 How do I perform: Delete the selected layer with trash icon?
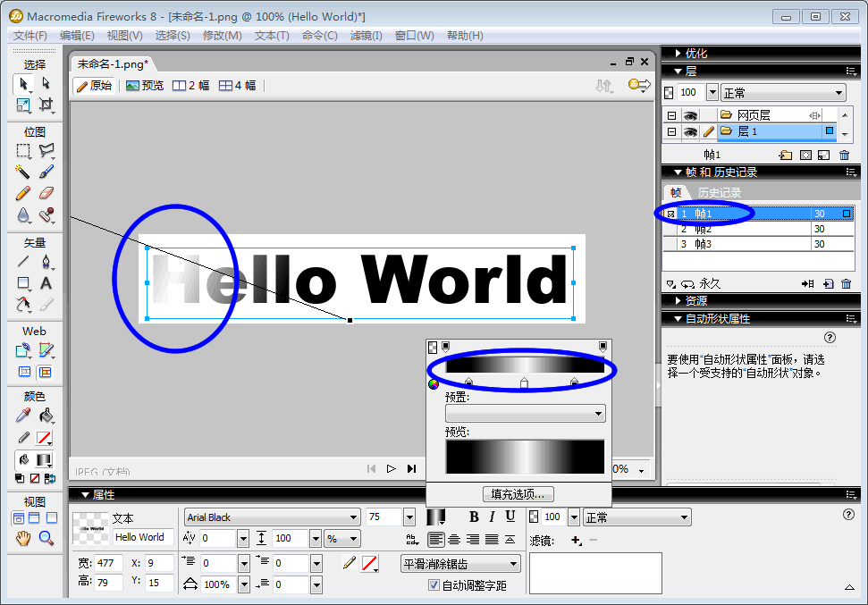845,155
